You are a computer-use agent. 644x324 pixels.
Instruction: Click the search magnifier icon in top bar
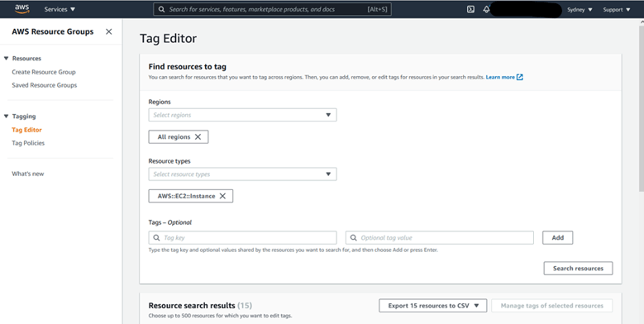[162, 9]
